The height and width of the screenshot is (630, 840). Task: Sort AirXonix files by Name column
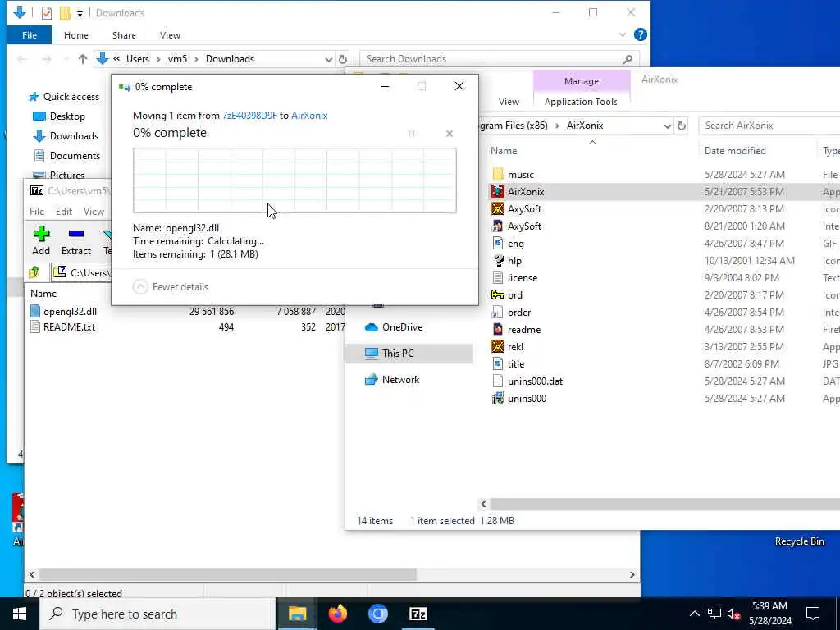[x=504, y=151]
